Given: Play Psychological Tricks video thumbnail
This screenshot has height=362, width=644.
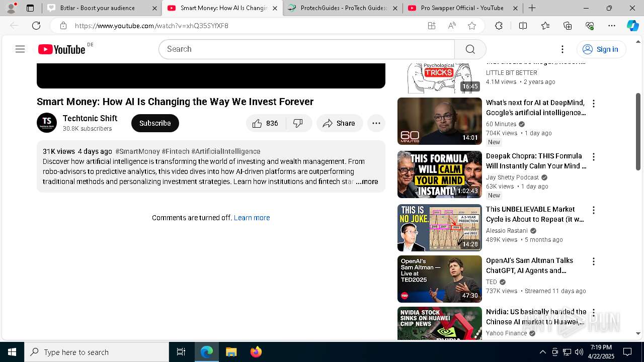Looking at the screenshot, I should tap(440, 78).
